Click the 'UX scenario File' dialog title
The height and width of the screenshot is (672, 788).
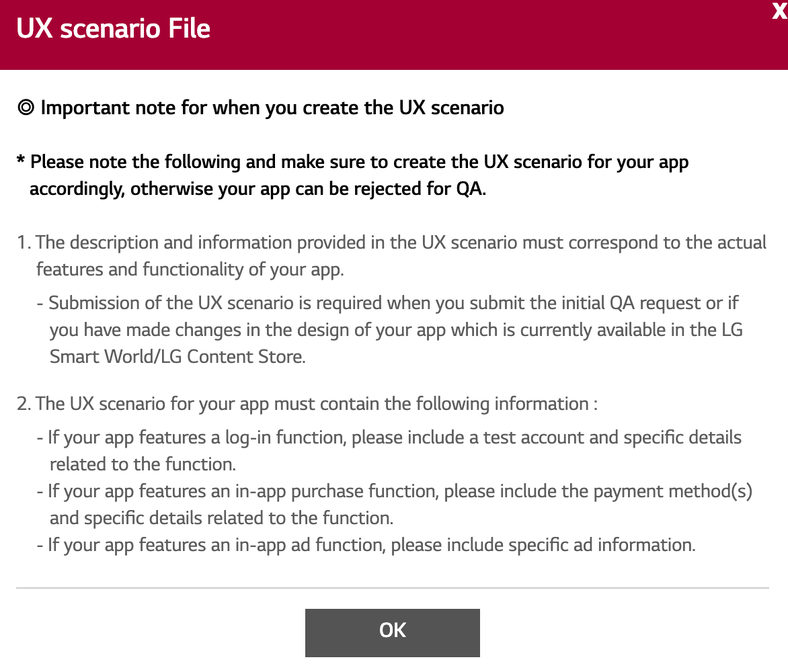113,29
